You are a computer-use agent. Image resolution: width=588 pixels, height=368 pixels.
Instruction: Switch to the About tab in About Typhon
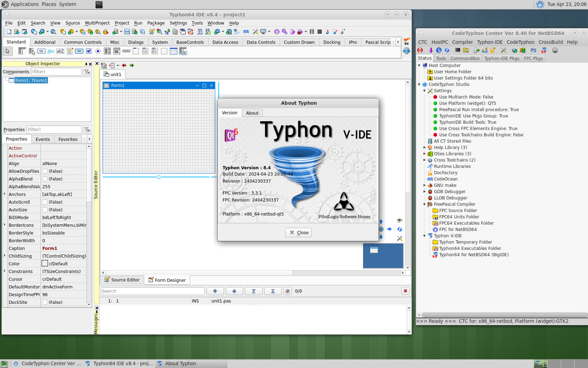point(252,113)
